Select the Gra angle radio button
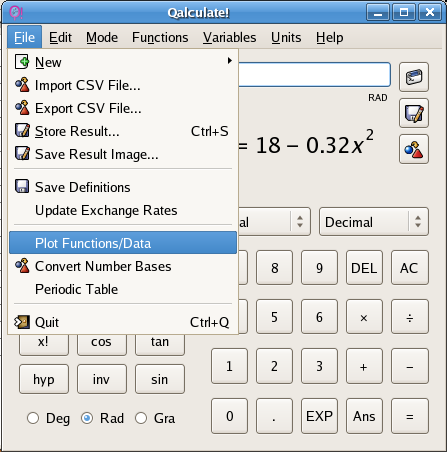 141,418
